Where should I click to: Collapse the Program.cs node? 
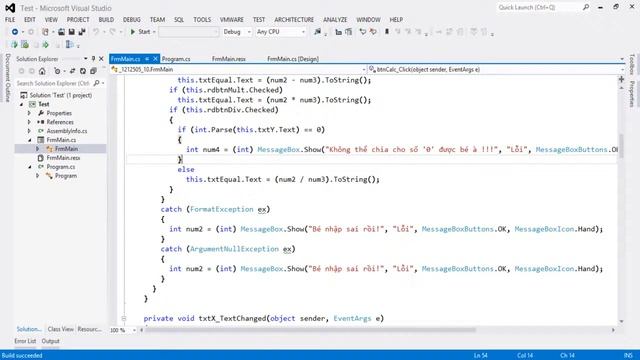[x=30, y=167]
